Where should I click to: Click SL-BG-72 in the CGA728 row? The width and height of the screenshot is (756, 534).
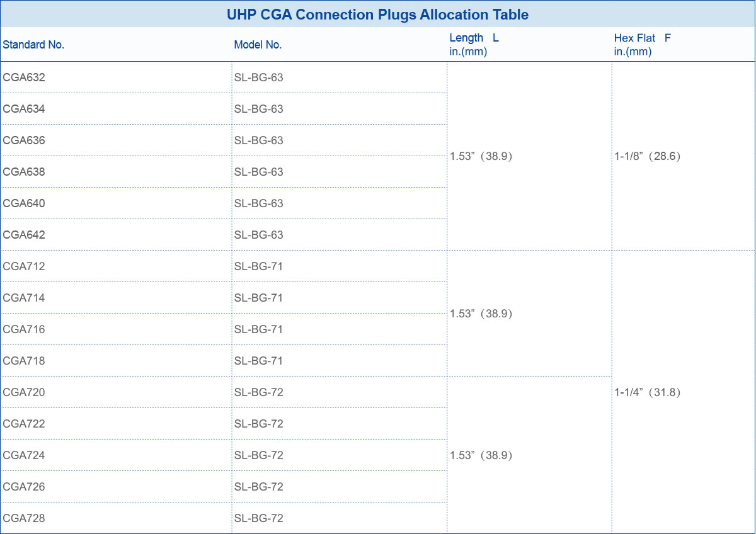(x=259, y=518)
